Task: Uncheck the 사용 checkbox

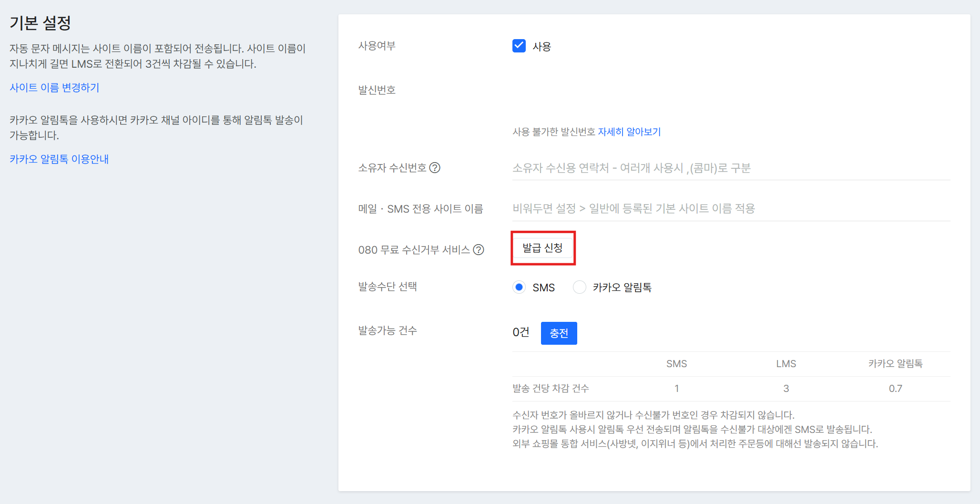Action: 519,46
